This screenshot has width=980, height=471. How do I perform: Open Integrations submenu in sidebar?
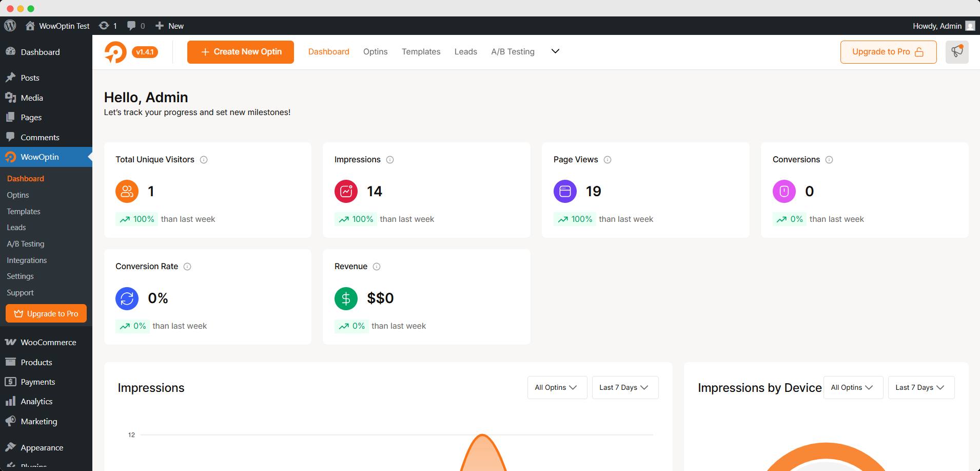click(27, 260)
